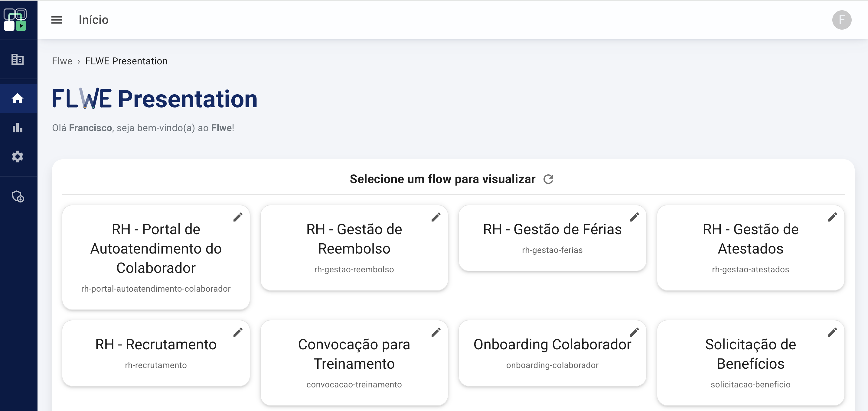This screenshot has height=411, width=868.
Task: Open RH - Portal de Autoatendimento do Colaborador card
Action: pos(156,257)
